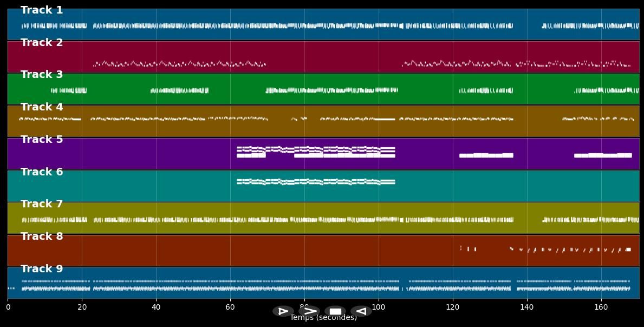
Task: Select the Track 1 label
Action: point(42,10)
